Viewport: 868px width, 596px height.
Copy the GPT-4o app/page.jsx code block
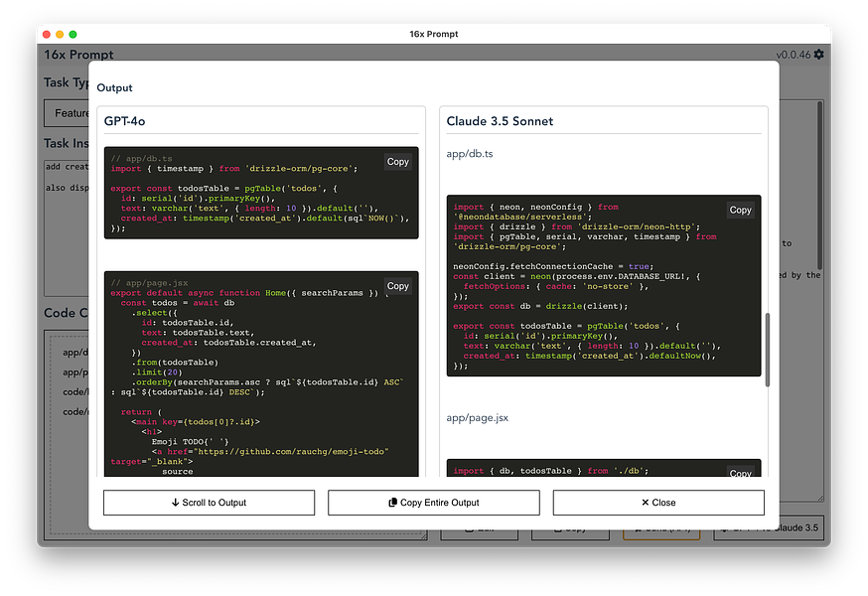pos(397,286)
